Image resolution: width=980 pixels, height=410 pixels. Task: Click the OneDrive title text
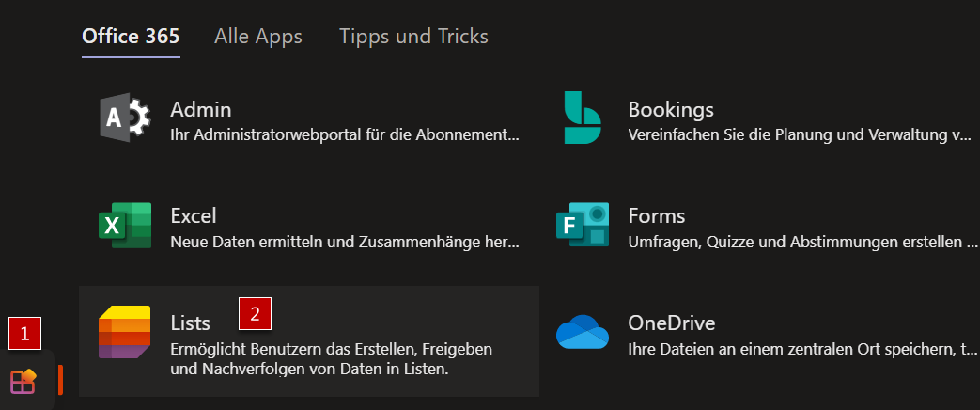tap(671, 323)
